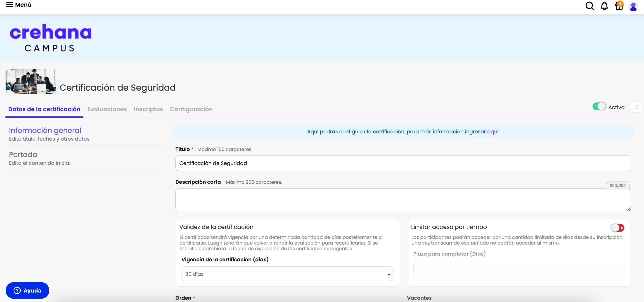Select the Datos de la certificación tab
Screen dimensions: 644x302
point(44,109)
